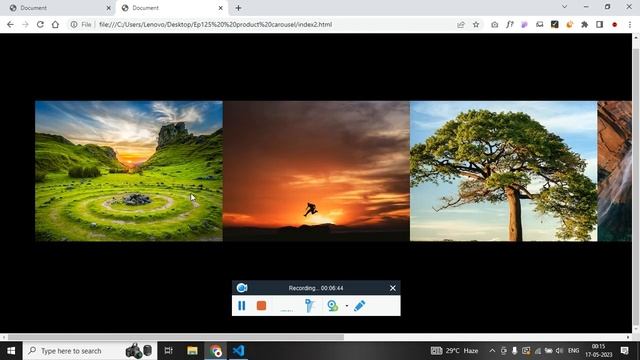Click the camera screenshot extension icon
Screen dimensions: 640x360
(494, 24)
